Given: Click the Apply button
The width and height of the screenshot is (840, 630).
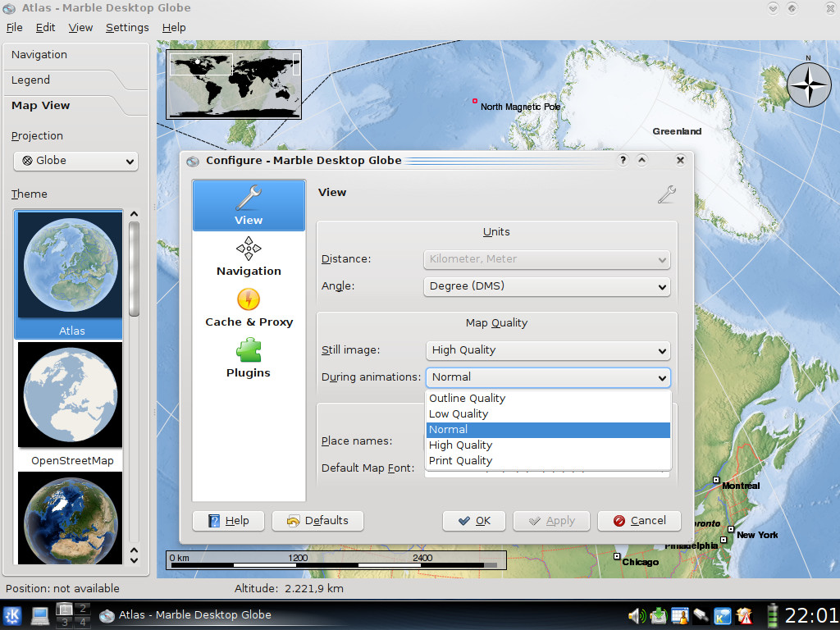Looking at the screenshot, I should [x=551, y=521].
